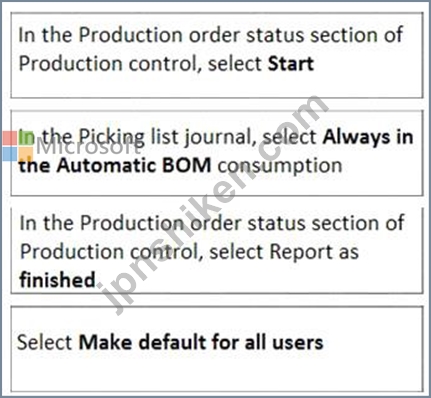Click "Production control, select Start" line
431x398 pixels.
pos(166,64)
